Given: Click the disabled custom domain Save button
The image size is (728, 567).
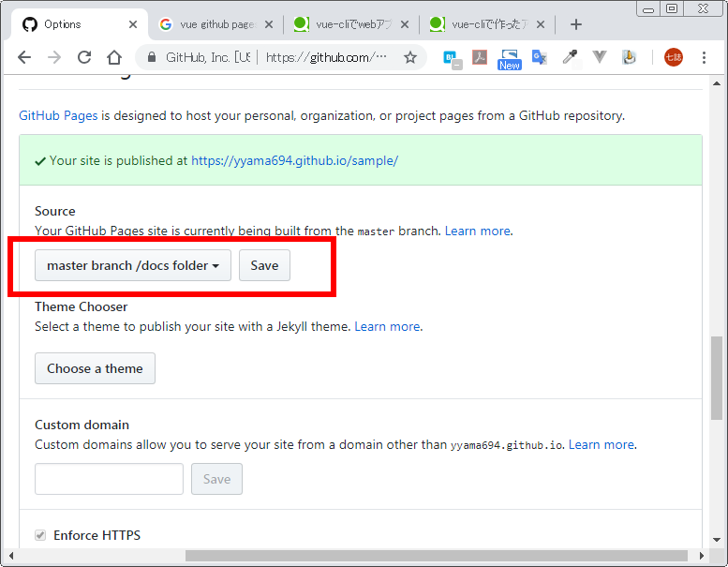Looking at the screenshot, I should [216, 479].
